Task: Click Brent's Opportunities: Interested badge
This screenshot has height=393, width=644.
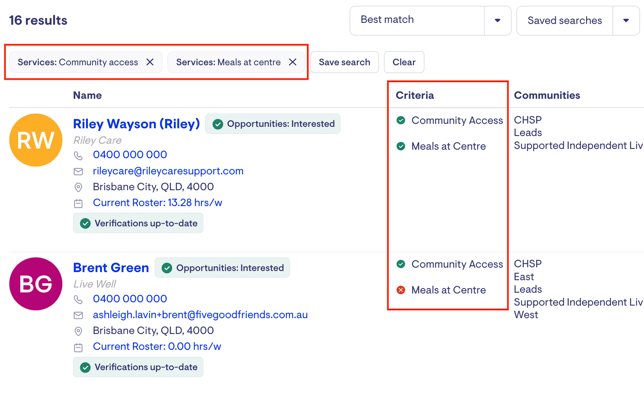Action: (222, 268)
